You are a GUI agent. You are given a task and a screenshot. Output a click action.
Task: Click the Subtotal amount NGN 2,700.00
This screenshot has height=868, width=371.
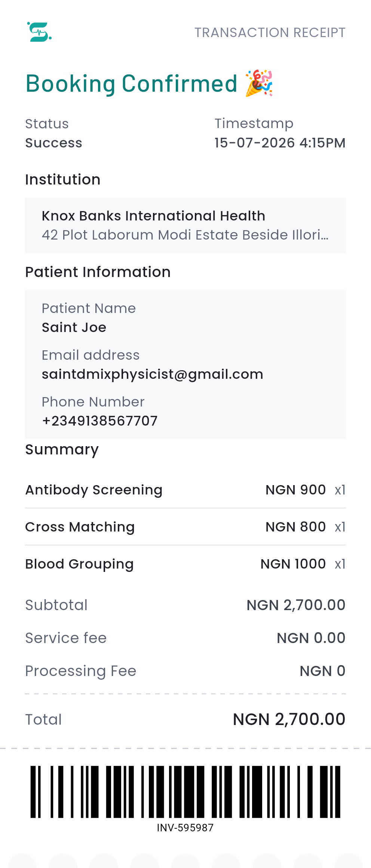[296, 605]
